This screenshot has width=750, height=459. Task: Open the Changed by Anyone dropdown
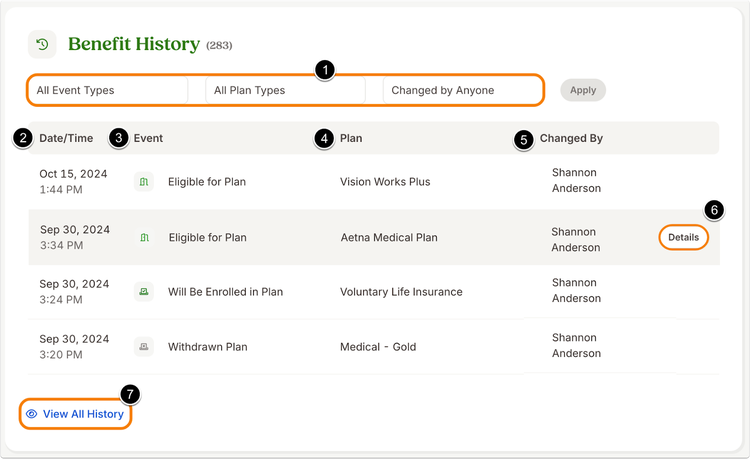[x=463, y=90]
